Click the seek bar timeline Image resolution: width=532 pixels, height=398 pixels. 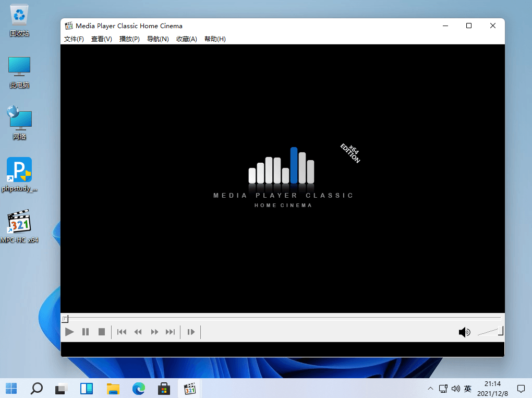282,318
